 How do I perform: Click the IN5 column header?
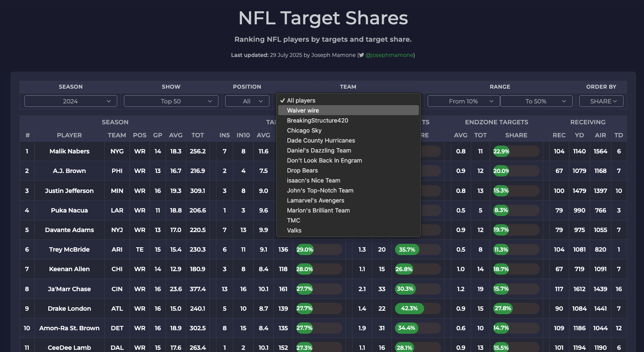[x=225, y=135]
